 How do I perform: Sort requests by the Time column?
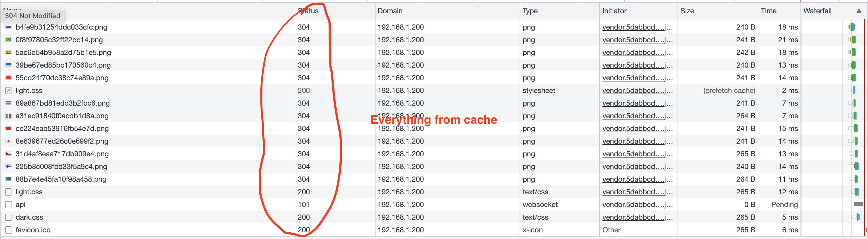(x=779, y=11)
